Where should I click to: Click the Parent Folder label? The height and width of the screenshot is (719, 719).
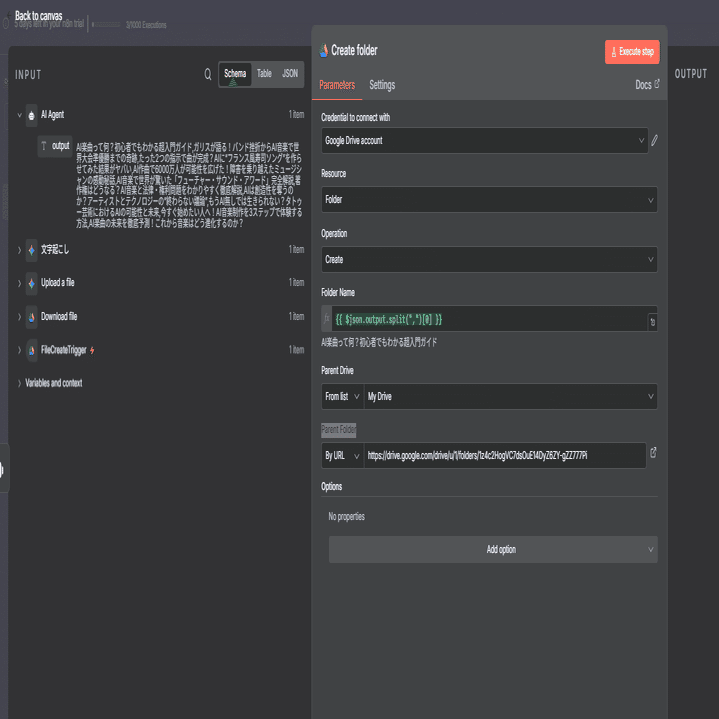(x=338, y=430)
